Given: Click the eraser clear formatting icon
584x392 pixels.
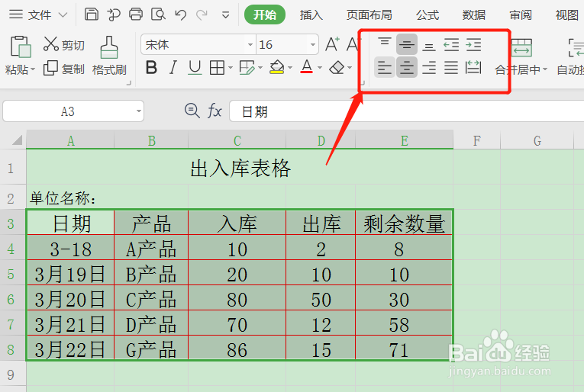Looking at the screenshot, I should point(337,68).
